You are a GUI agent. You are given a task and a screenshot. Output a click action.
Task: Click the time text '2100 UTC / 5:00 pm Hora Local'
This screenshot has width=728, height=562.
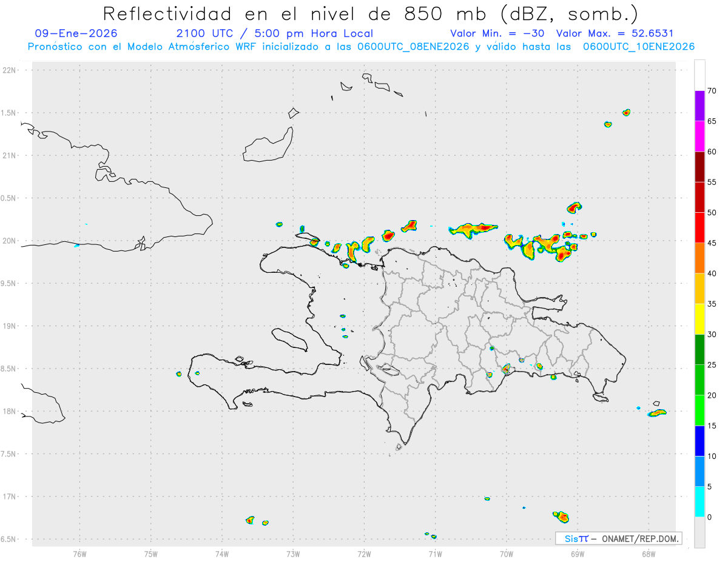(x=274, y=33)
